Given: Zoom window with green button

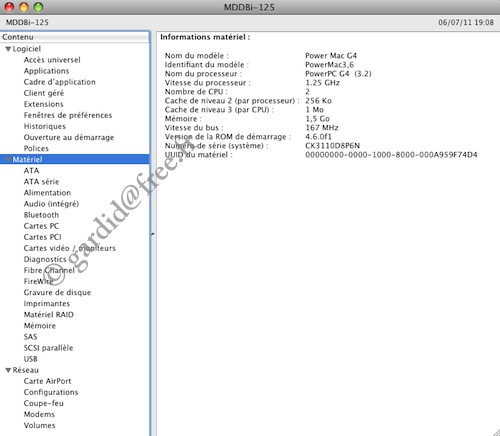Looking at the screenshot, I should click(38, 7).
